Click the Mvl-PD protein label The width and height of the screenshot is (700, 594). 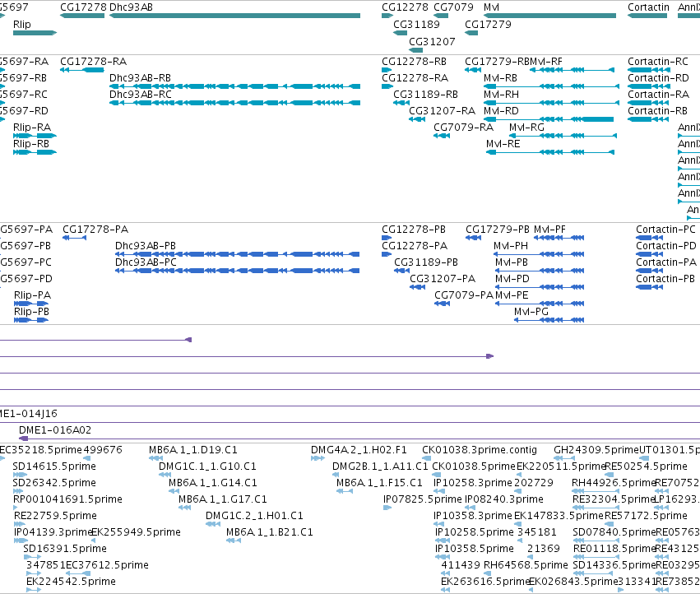pyautogui.click(x=512, y=279)
